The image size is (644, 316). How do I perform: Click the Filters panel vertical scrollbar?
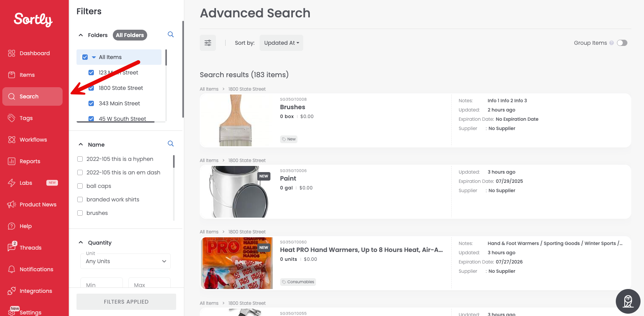click(x=183, y=69)
